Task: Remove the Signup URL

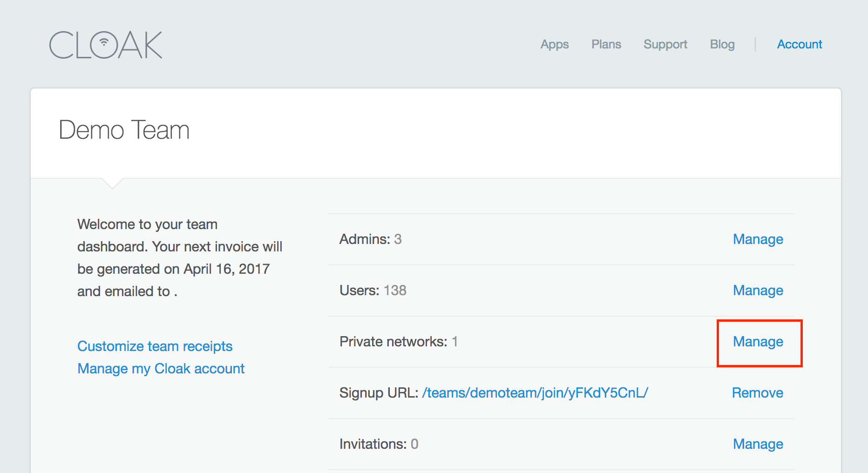Action: [758, 393]
